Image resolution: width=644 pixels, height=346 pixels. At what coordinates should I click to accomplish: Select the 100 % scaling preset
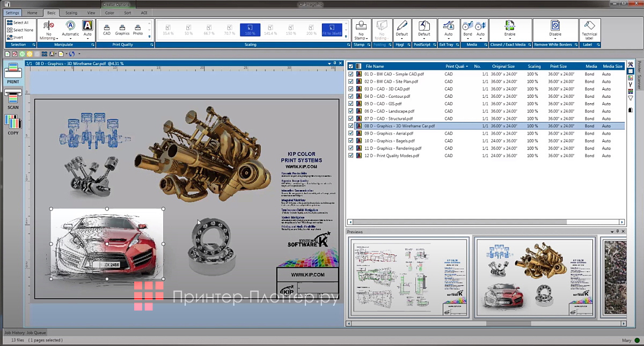pyautogui.click(x=250, y=30)
